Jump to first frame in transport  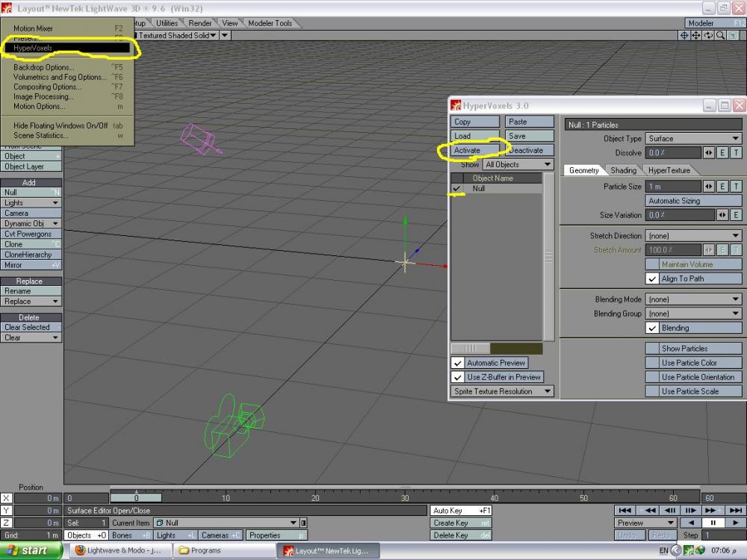pyautogui.click(x=624, y=510)
